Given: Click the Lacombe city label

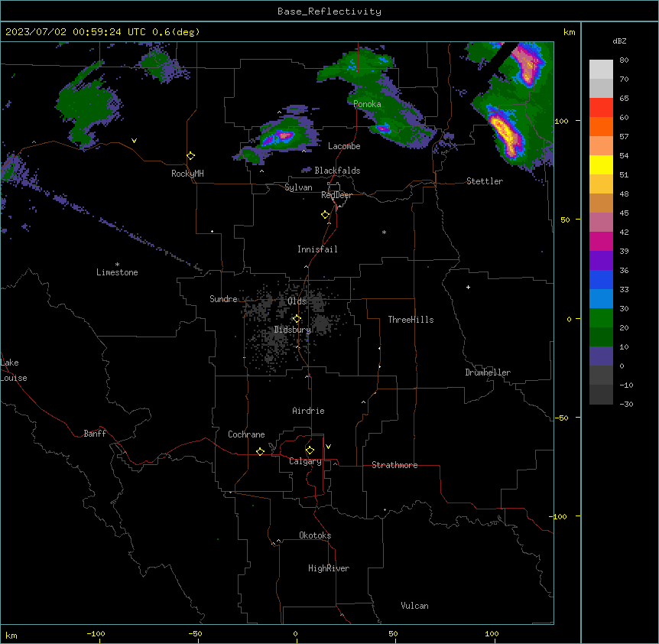Looking at the screenshot, I should [344, 146].
